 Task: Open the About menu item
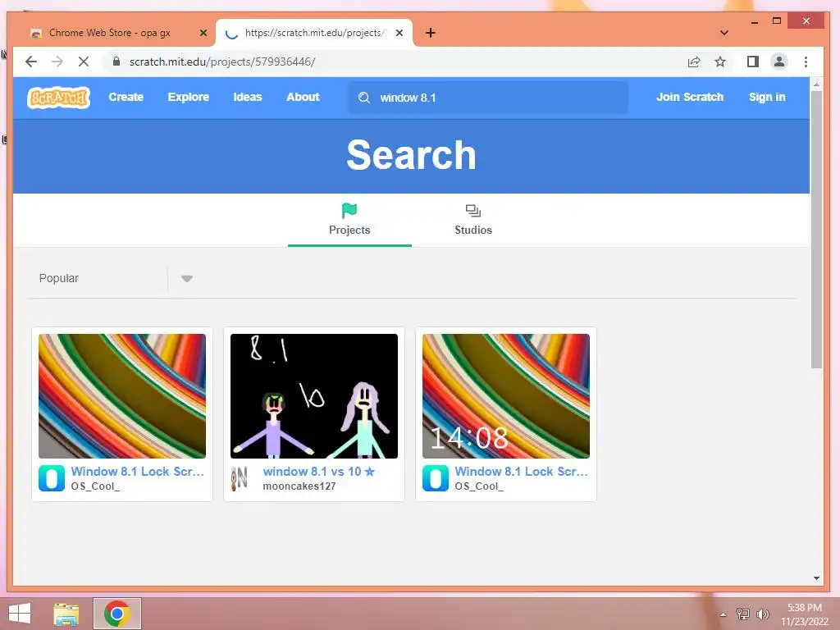pyautogui.click(x=303, y=97)
